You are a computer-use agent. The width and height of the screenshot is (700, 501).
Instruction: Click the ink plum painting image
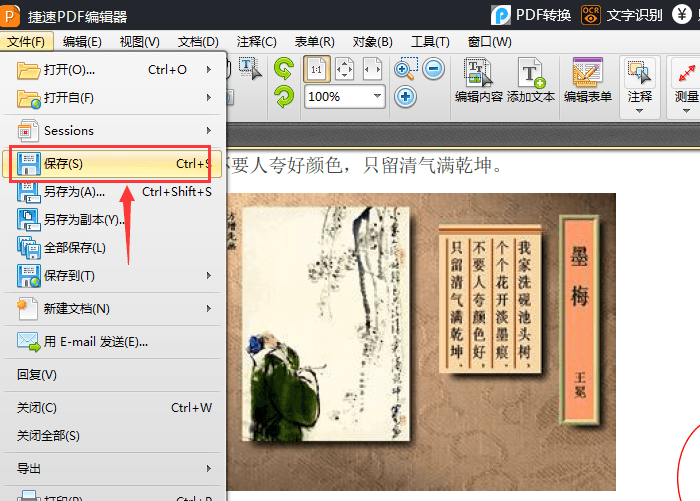(x=326, y=324)
